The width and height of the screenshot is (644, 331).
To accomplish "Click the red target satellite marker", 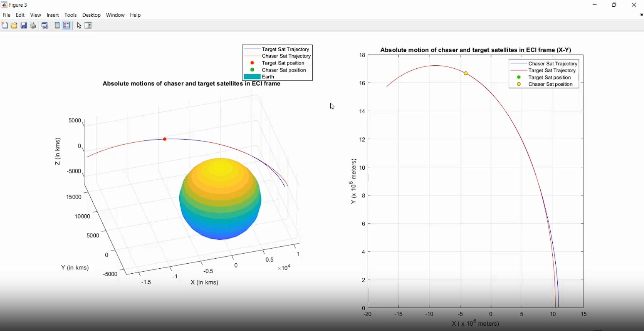I will coord(165,139).
